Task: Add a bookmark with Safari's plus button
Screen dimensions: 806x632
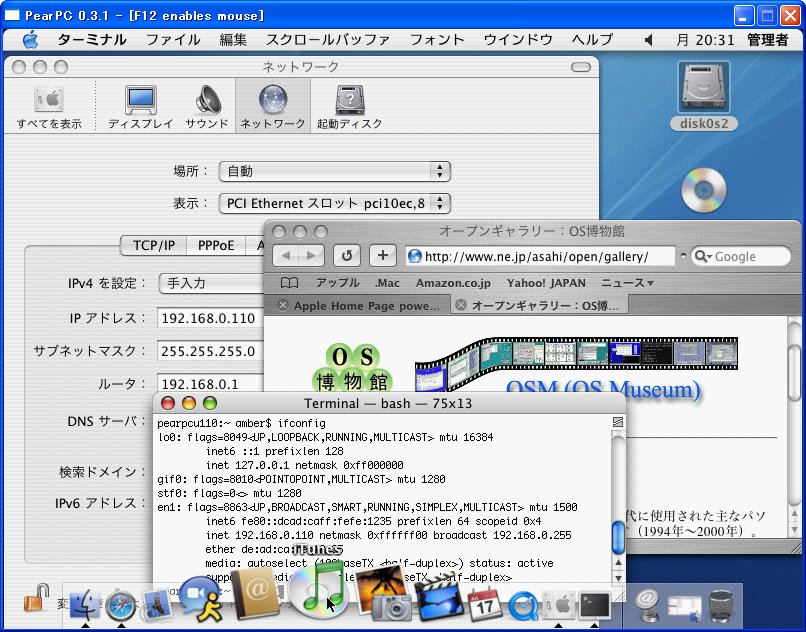Action: [383, 256]
